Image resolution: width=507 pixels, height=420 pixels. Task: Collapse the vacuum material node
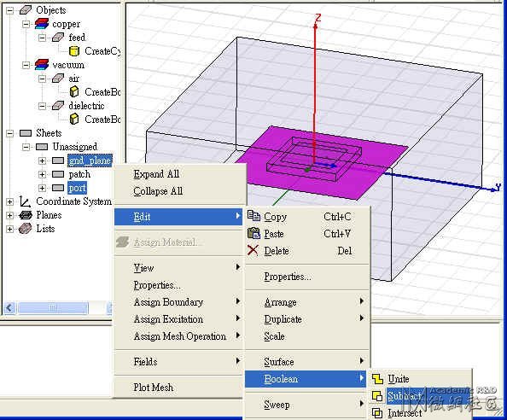coord(26,65)
